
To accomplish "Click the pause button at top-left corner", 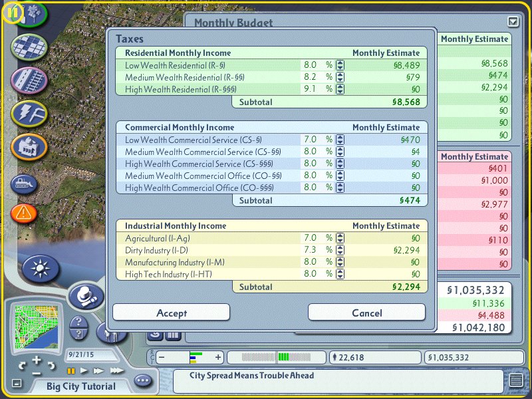I will point(13,12).
